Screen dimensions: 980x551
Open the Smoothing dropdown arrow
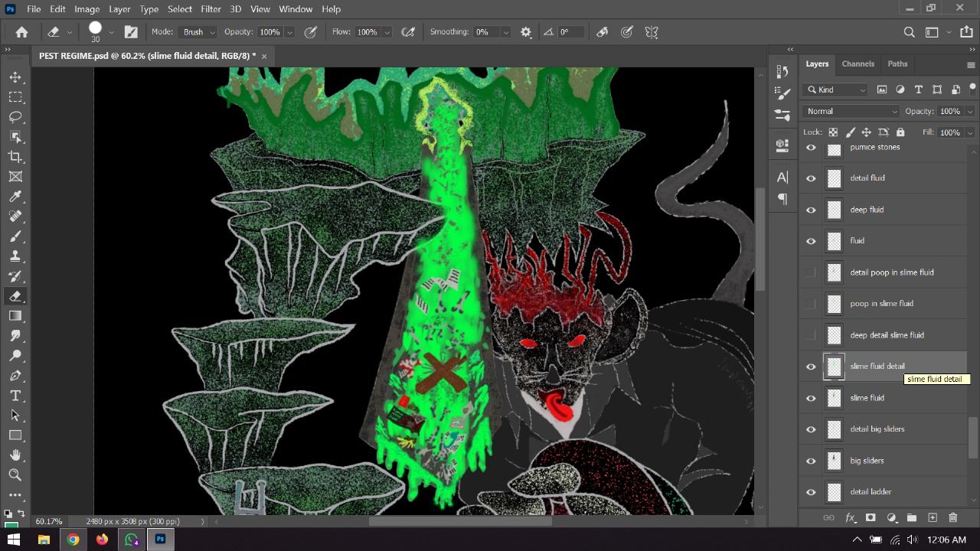pos(505,32)
